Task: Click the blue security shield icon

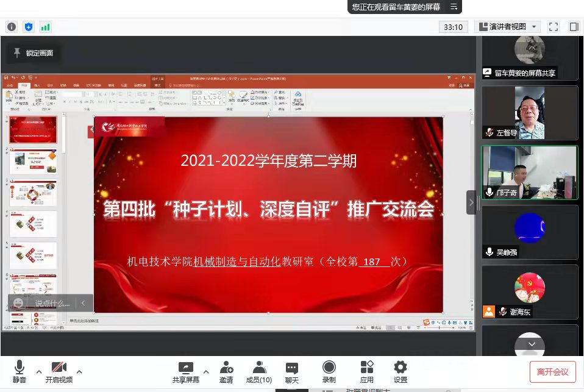Action: 29,27
